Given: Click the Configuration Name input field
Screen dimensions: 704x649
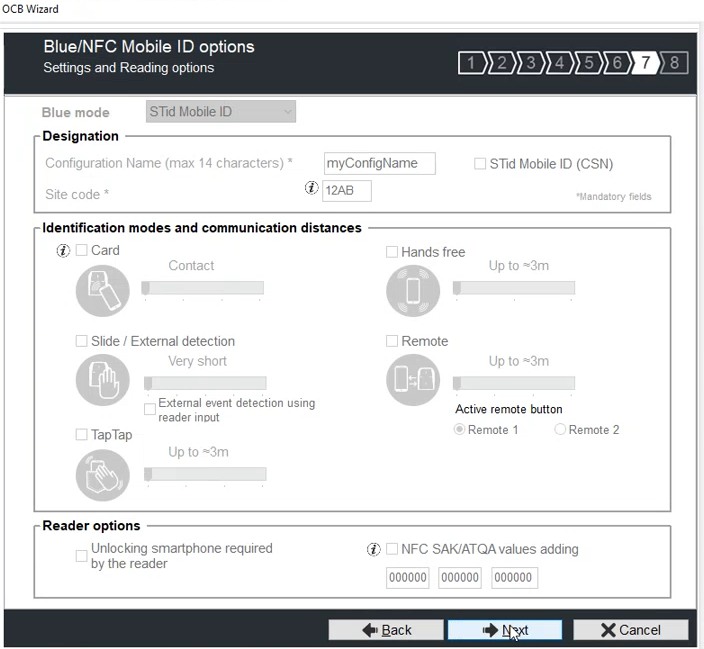Looking at the screenshot, I should pos(379,164).
